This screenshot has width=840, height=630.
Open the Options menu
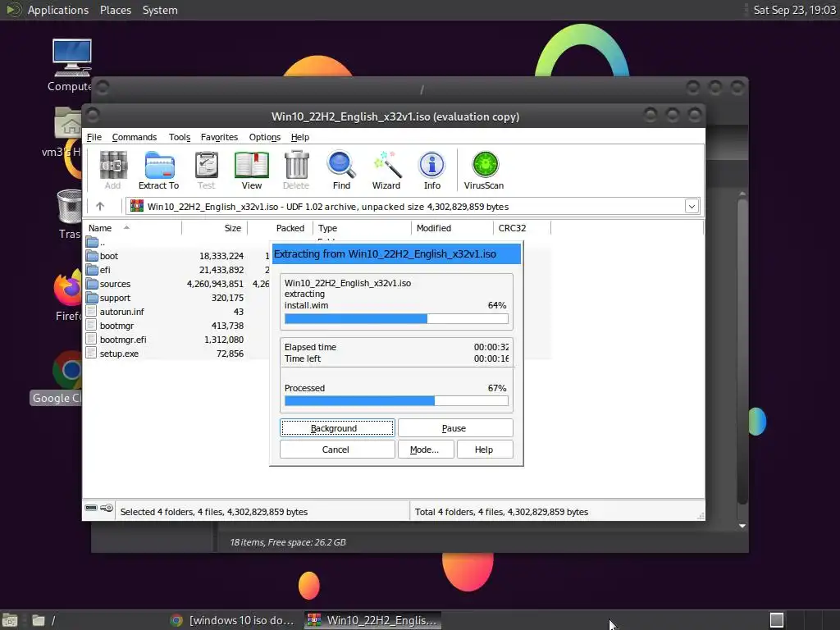coord(265,137)
